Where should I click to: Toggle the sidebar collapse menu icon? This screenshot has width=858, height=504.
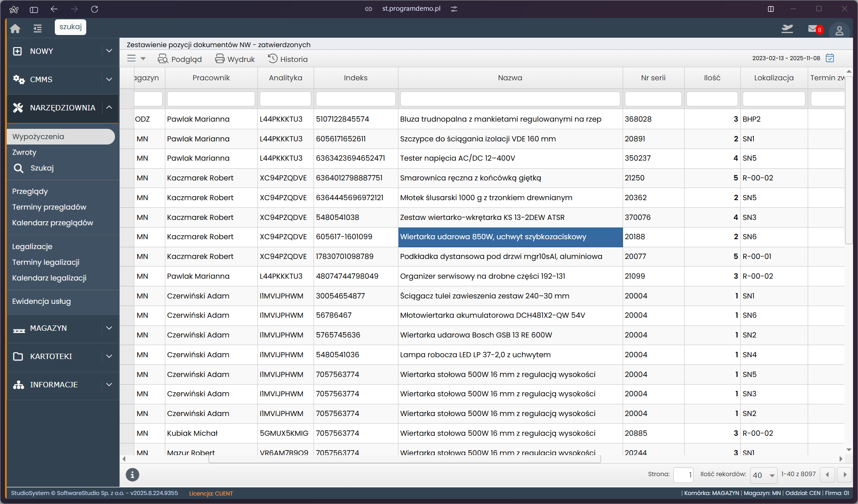point(38,29)
